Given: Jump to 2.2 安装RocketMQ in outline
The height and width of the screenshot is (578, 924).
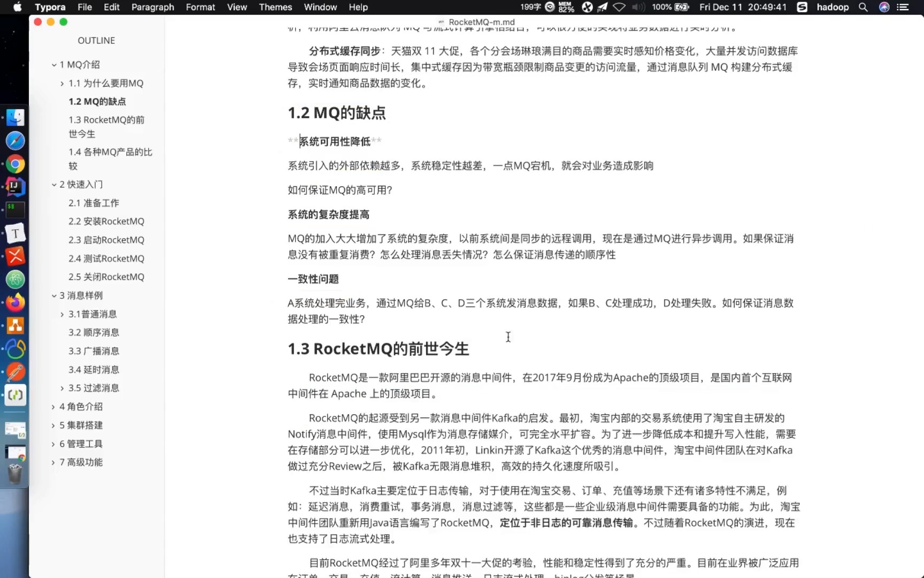Looking at the screenshot, I should click(x=106, y=222).
